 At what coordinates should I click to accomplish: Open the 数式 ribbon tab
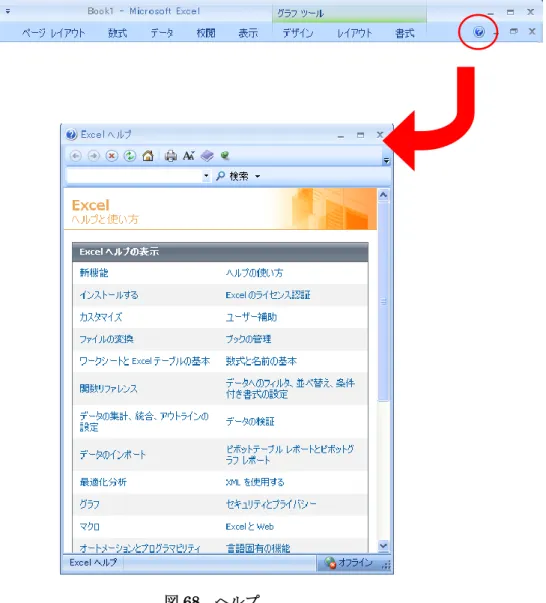pos(117,33)
